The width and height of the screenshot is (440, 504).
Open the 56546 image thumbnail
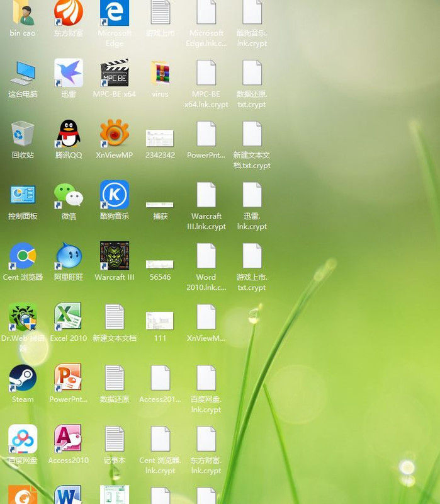[x=160, y=264]
